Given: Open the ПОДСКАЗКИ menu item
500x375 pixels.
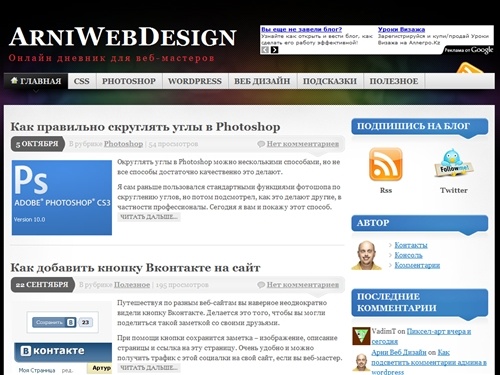Looking at the screenshot, I should click(x=330, y=81).
